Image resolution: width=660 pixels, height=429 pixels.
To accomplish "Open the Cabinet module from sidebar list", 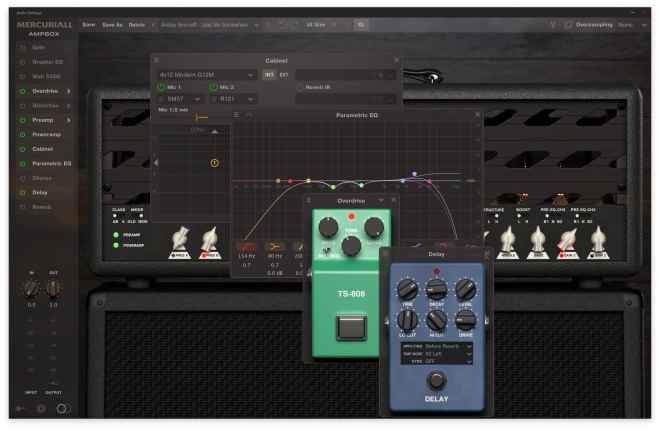I will [x=43, y=149].
